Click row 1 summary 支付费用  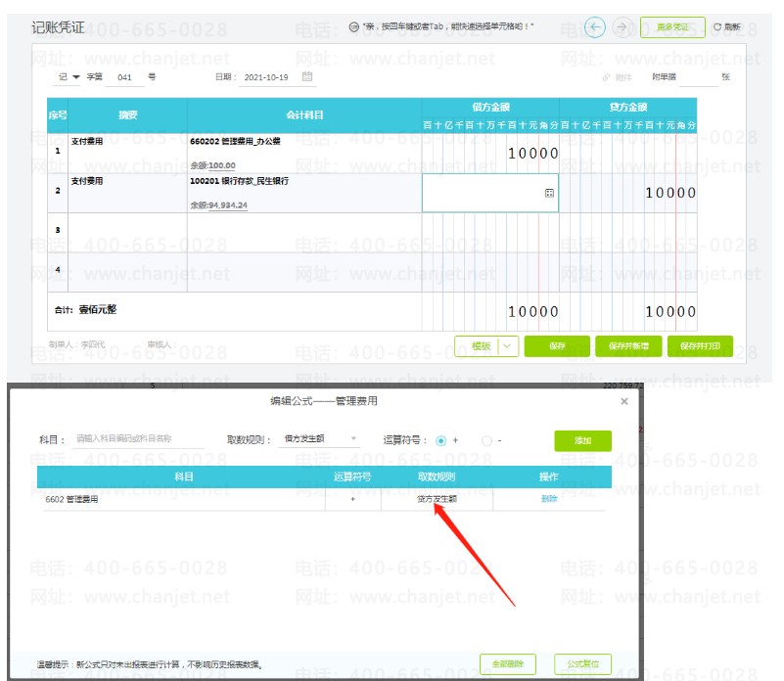[x=87, y=142]
